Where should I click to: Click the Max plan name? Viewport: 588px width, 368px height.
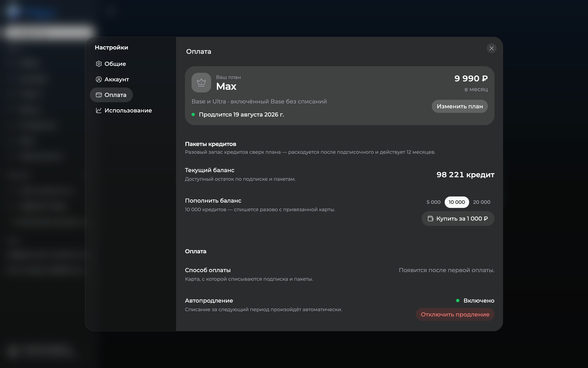click(x=226, y=86)
